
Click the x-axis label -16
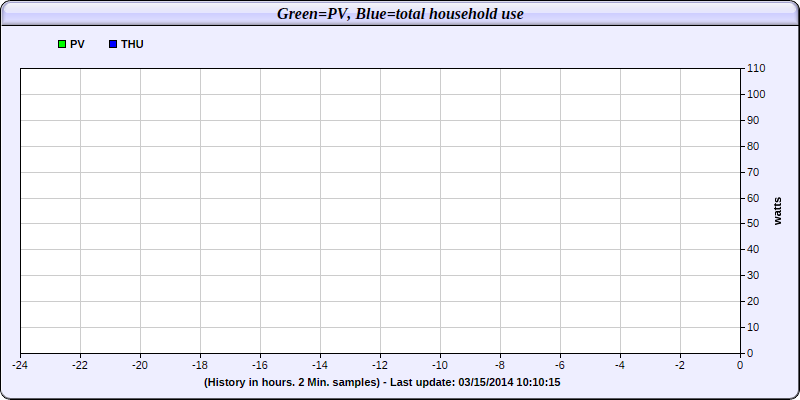click(x=260, y=365)
